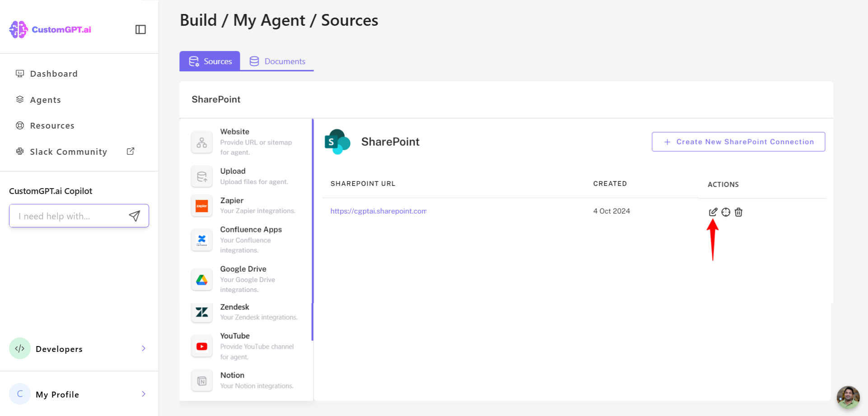Edit the SharePoint connection
Screen dimensions: 868x416
[x=713, y=212]
